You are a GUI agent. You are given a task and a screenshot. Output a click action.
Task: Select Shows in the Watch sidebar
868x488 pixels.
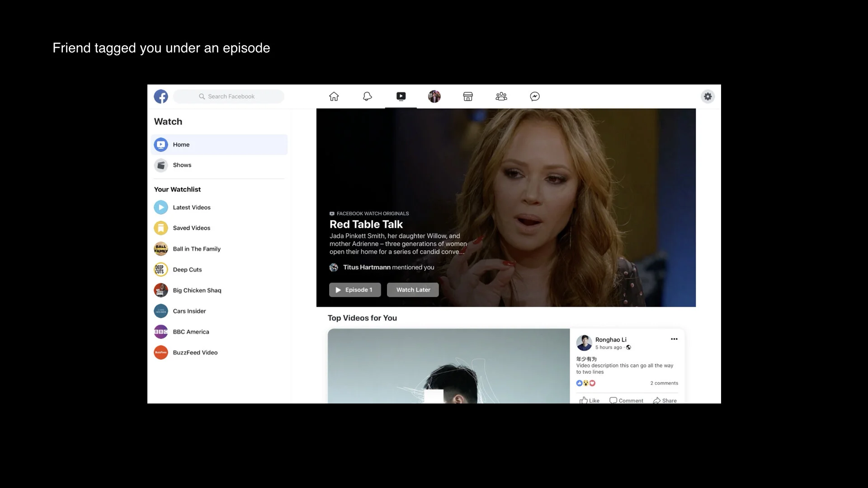click(219, 165)
